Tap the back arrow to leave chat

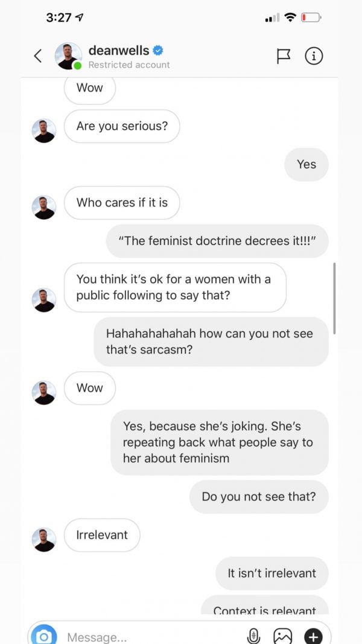tap(38, 56)
